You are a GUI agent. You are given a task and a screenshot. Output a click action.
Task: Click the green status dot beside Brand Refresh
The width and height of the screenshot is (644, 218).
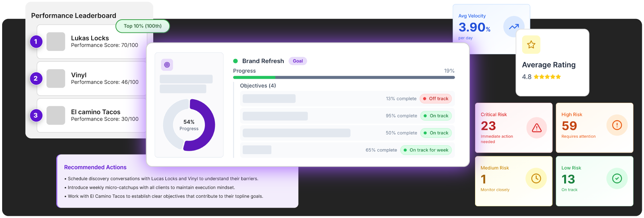pos(236,61)
